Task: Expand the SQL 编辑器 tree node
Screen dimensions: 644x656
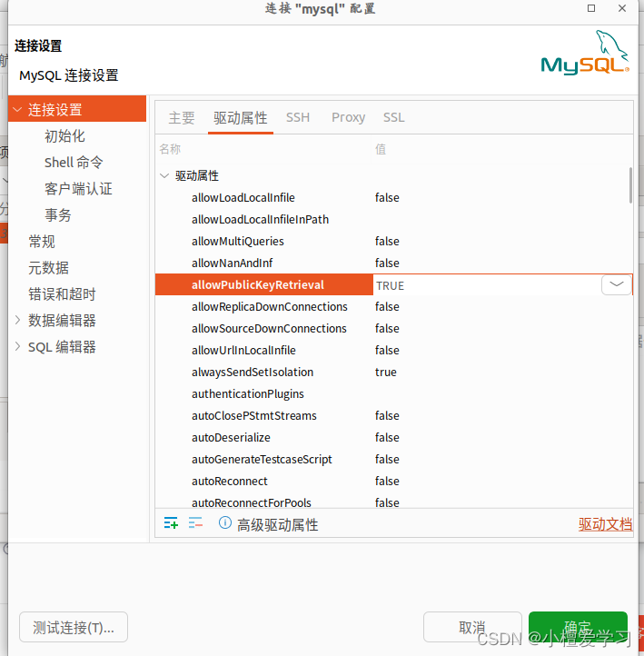Action: pos(17,346)
